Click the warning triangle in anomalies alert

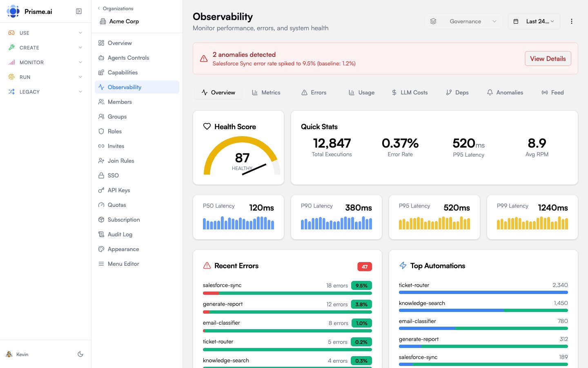(204, 59)
